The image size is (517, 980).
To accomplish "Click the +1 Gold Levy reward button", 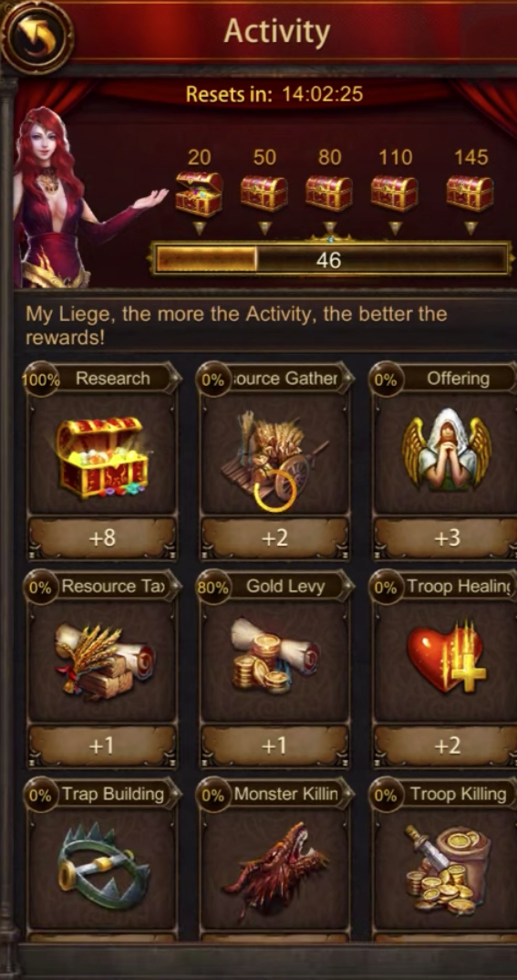I will click(x=274, y=745).
